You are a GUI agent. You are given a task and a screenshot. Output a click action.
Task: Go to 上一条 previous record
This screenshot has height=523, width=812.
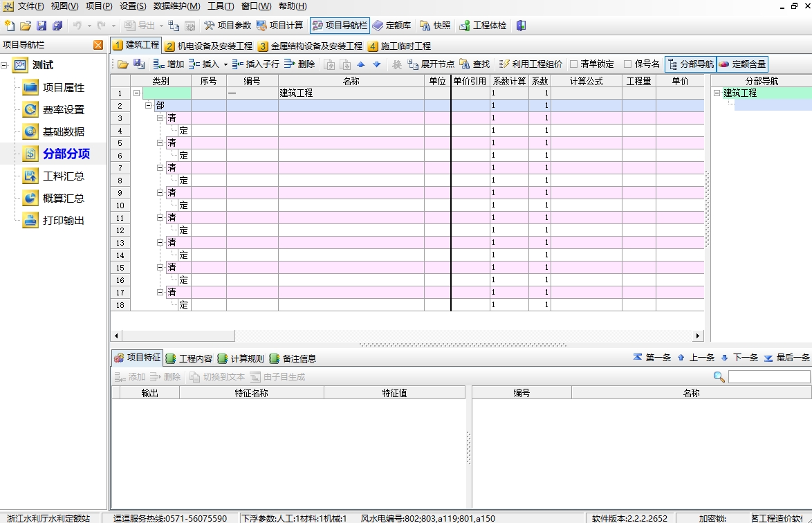coord(696,357)
